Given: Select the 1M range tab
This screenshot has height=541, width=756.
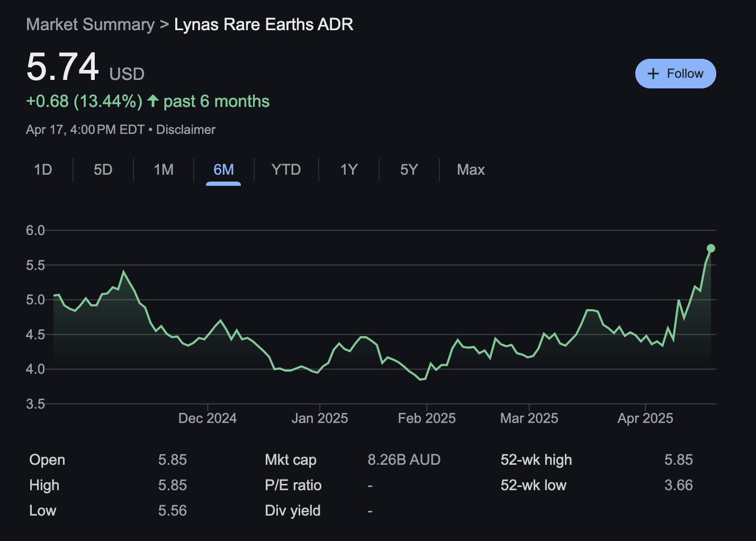Looking at the screenshot, I should 163,169.
